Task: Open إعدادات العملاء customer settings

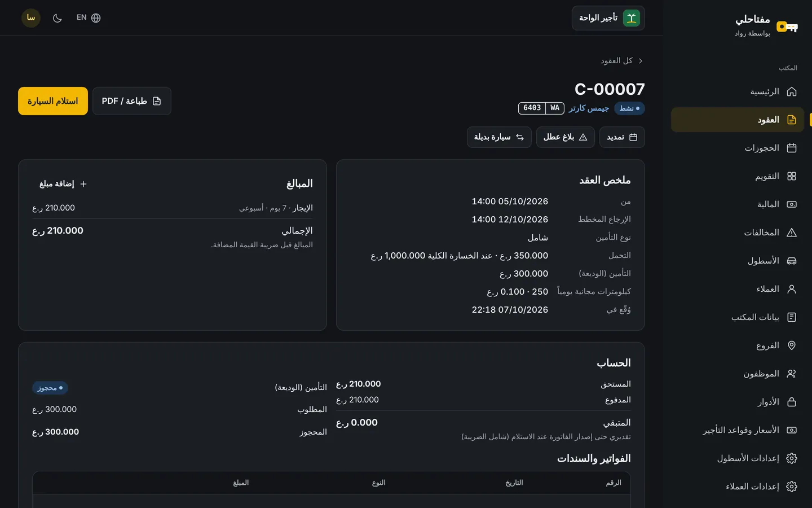Action: click(x=738, y=487)
